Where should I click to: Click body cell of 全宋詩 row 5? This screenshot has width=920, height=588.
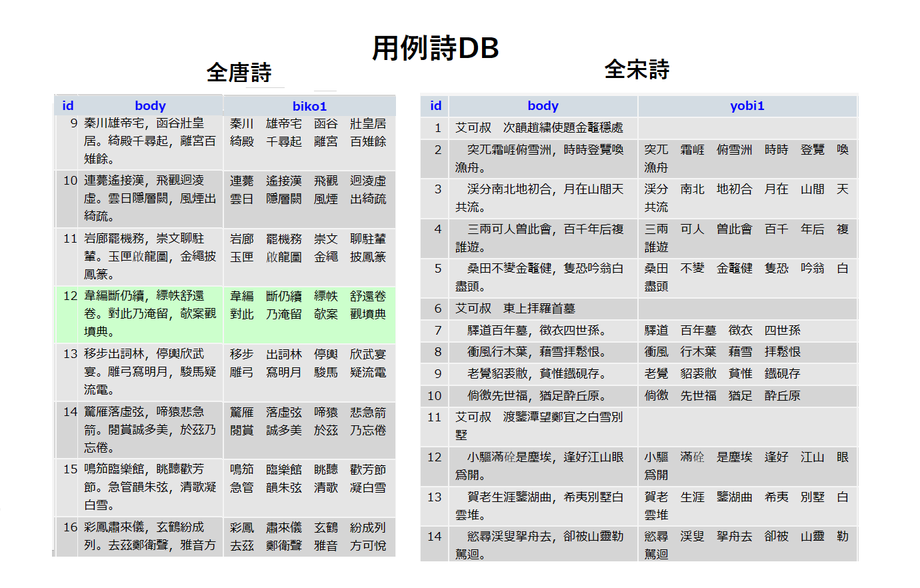[543, 277]
